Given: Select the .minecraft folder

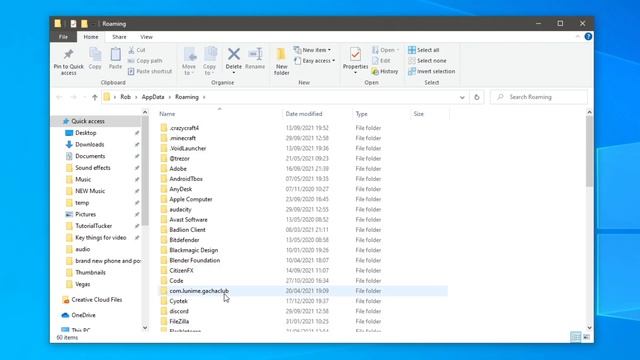Looking at the screenshot, I should click(x=182, y=138).
